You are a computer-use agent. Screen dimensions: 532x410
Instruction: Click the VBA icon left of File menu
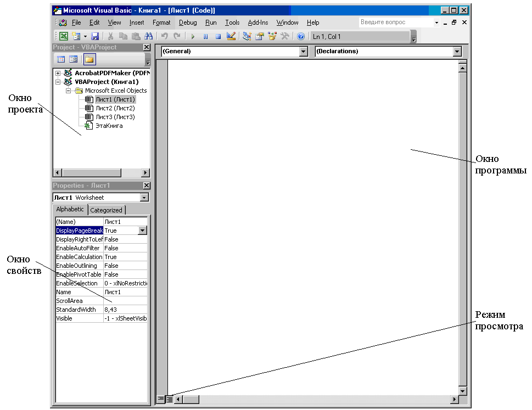click(x=63, y=23)
